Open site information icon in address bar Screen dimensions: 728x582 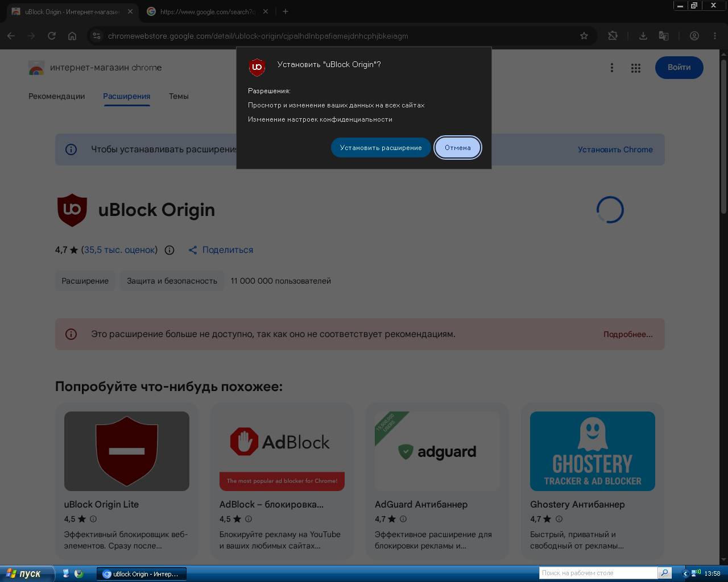96,36
